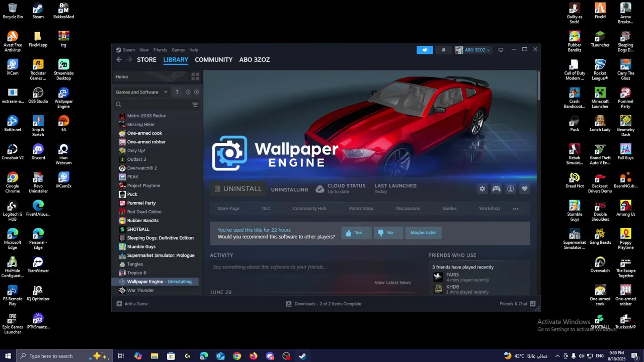Select War Thunder in library list
The height and width of the screenshot is (362, 644).
click(x=140, y=291)
